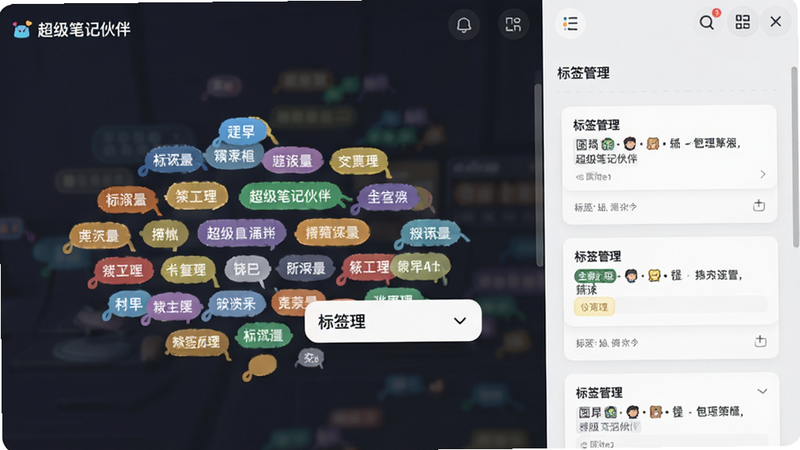This screenshot has height=450, width=800.
Task: Click the first 标签管理 card title
Action: click(x=596, y=125)
